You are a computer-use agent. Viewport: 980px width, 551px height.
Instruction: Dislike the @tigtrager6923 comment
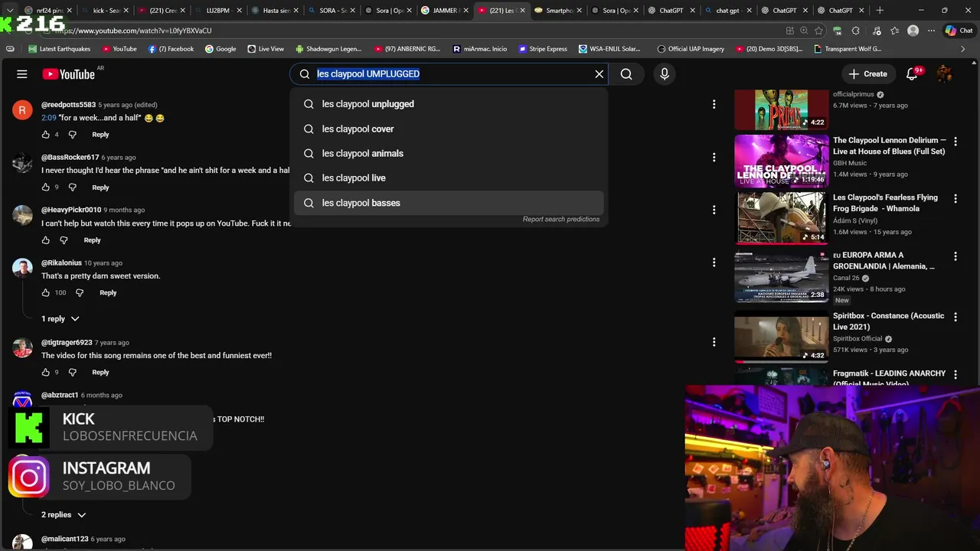coord(73,373)
